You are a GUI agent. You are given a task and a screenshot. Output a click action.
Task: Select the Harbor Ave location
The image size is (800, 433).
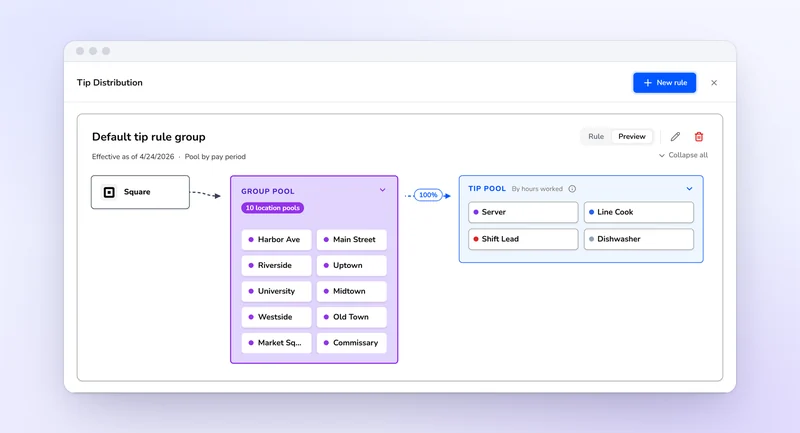tap(276, 239)
